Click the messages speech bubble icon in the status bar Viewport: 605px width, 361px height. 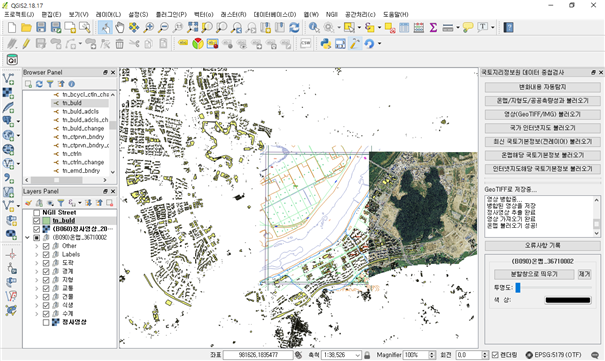click(x=595, y=355)
